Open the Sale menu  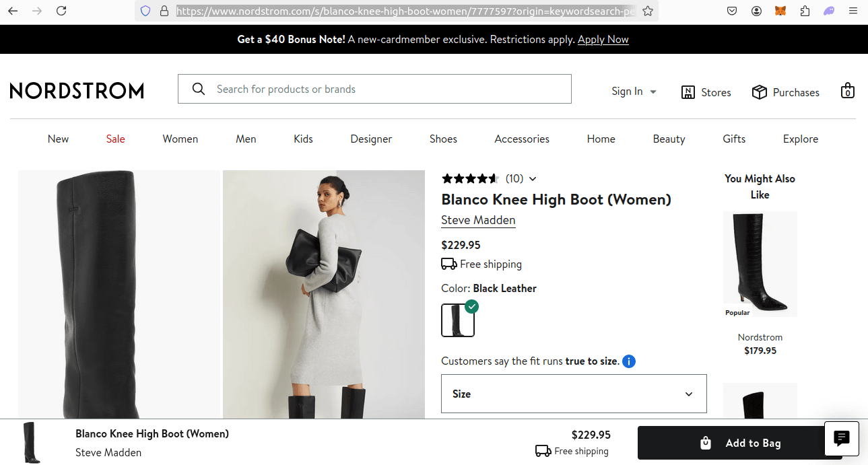click(116, 139)
